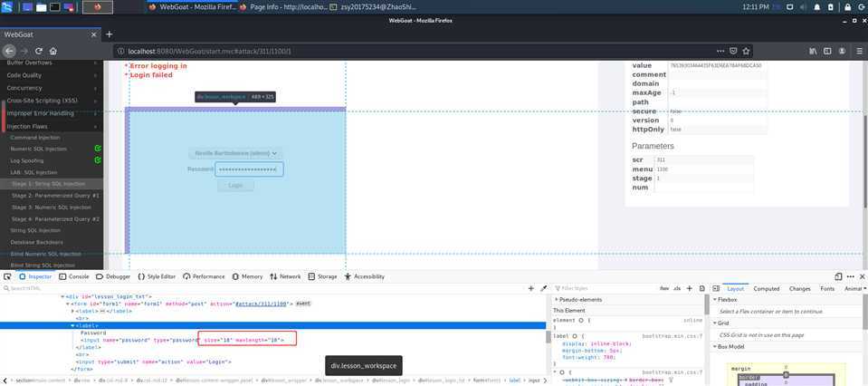Screen dimensions: 868x386
Task: Click the Login submit button
Action: pyautogui.click(x=235, y=185)
